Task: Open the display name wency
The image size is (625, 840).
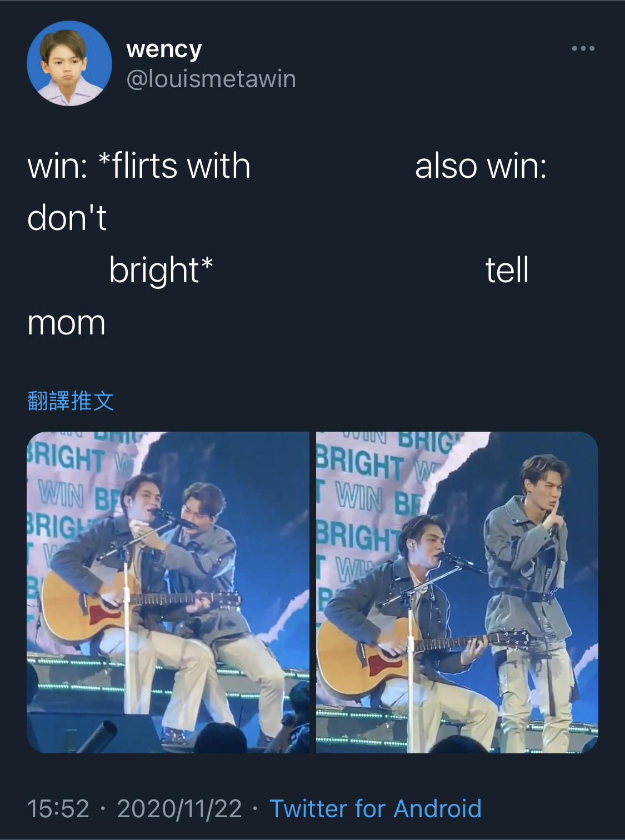Action: tap(164, 49)
